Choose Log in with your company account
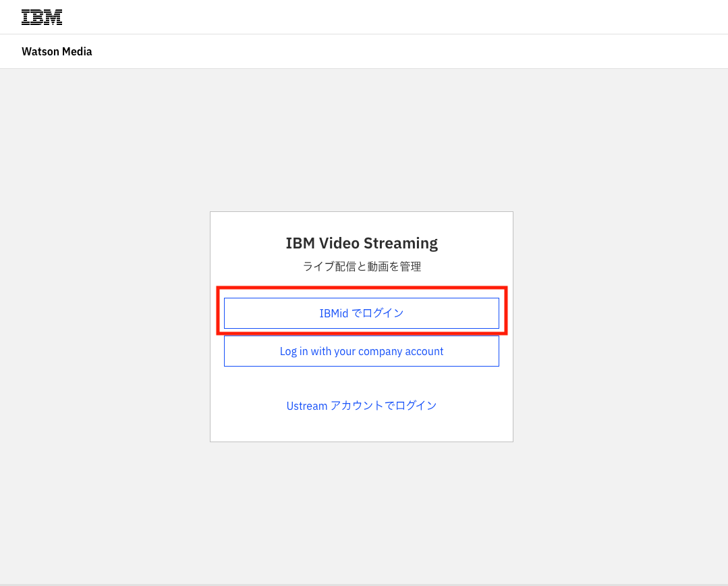The height and width of the screenshot is (586, 728). 361,351
